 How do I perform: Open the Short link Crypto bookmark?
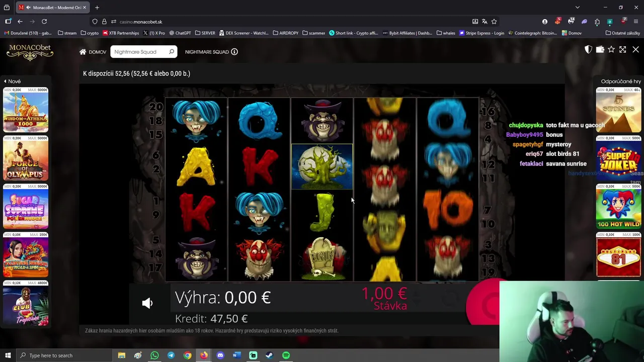354,33
